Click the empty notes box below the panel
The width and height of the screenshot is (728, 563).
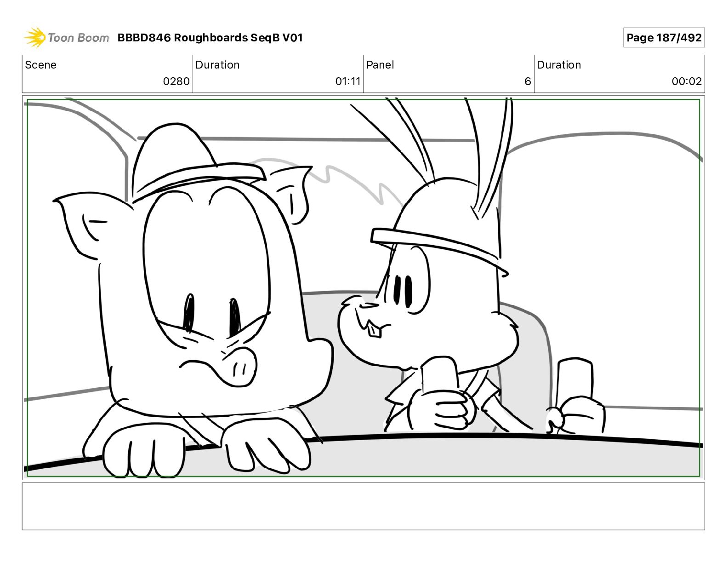[x=364, y=506]
